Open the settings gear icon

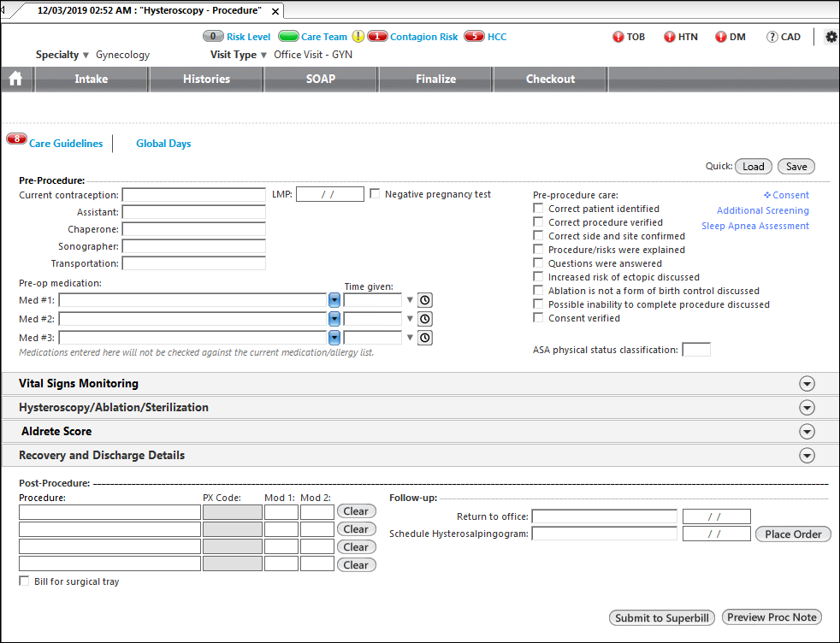[831, 37]
